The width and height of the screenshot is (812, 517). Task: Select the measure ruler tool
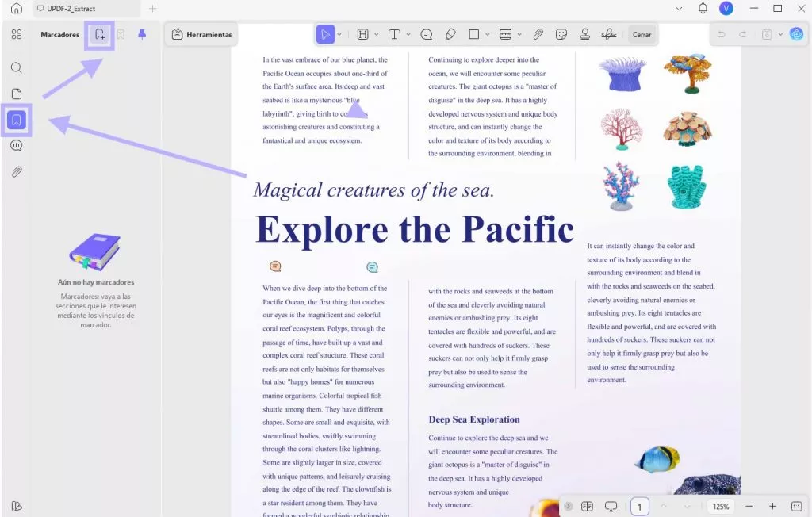pyautogui.click(x=505, y=35)
